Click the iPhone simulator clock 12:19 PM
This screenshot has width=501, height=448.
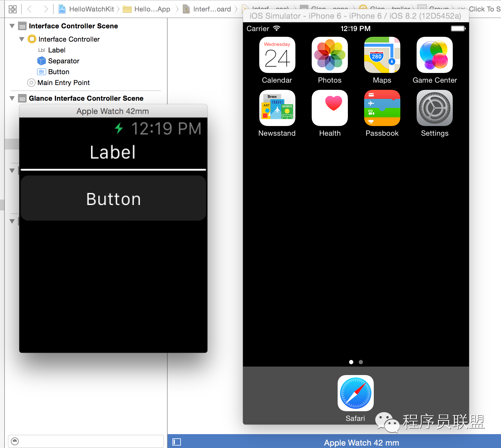(x=356, y=29)
